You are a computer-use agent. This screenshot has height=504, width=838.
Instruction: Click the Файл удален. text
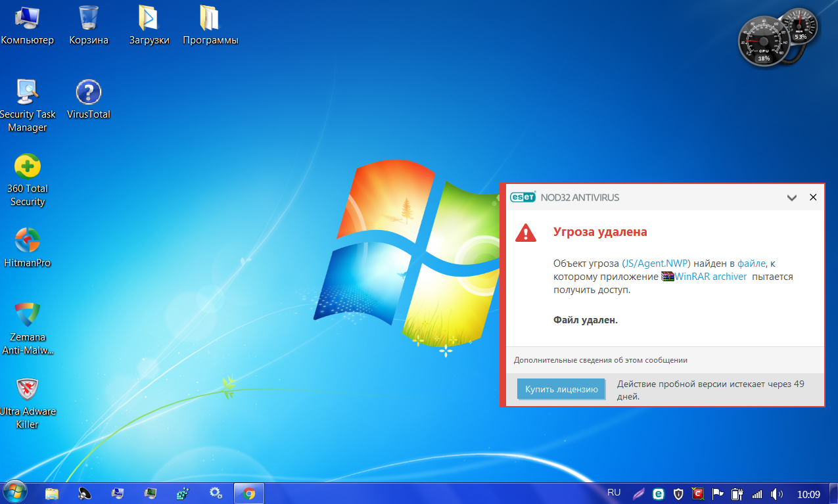[585, 320]
